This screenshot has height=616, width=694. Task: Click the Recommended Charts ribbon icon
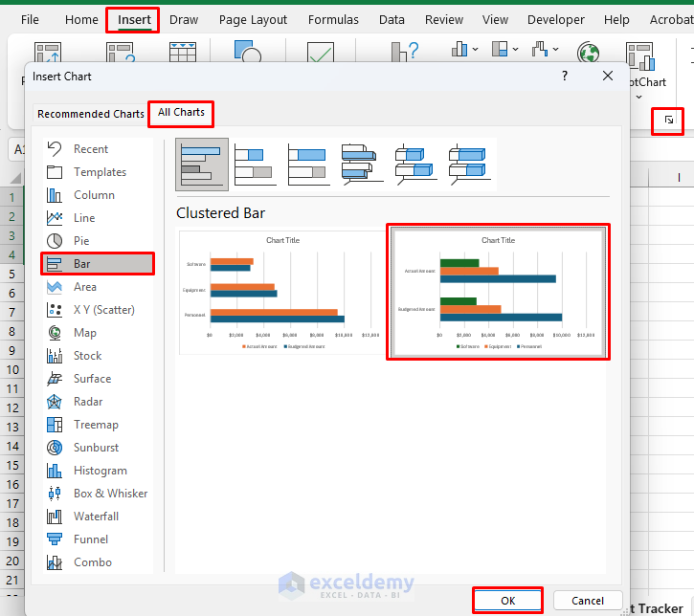[x=406, y=52]
